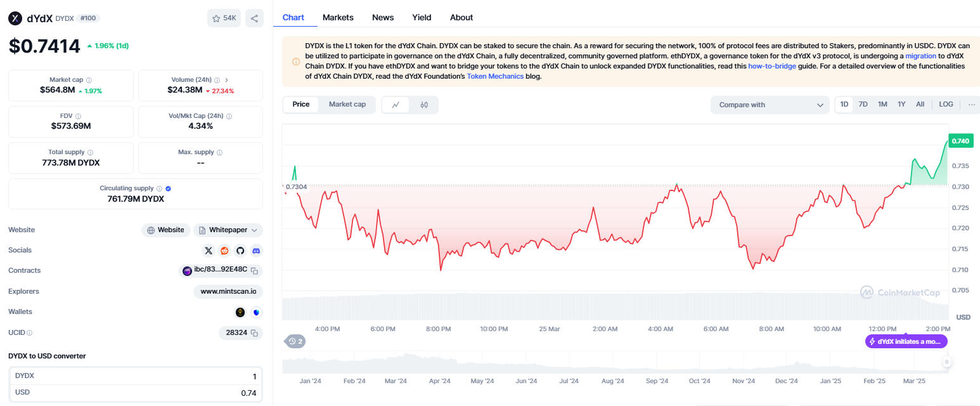The image size is (980, 406).
Task: Click Volume (24h) info icon
Action: [217, 80]
